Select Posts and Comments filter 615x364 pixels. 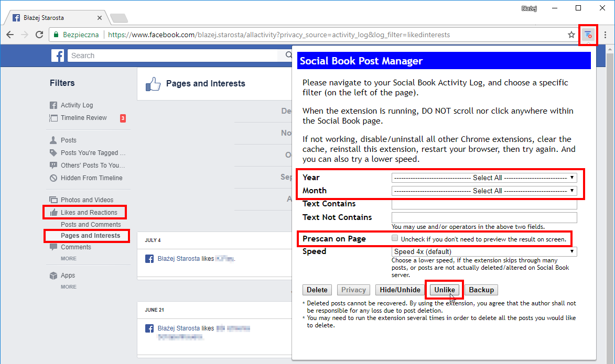tap(91, 225)
